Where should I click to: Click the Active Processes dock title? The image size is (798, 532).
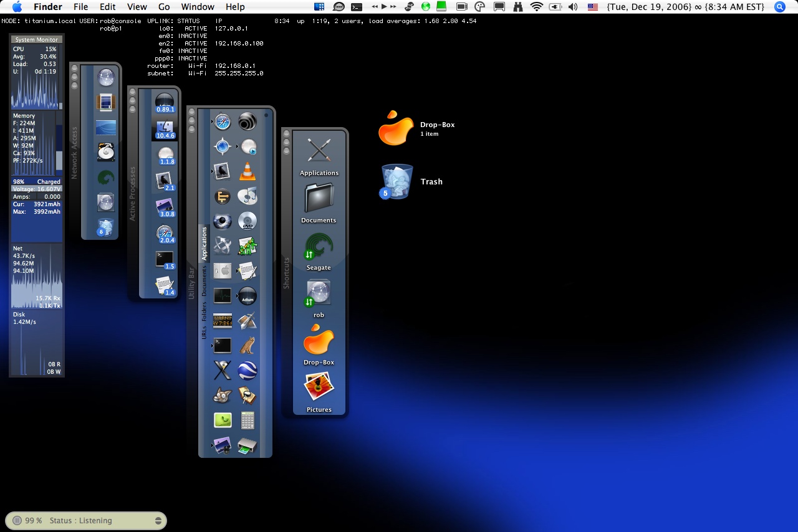132,193
